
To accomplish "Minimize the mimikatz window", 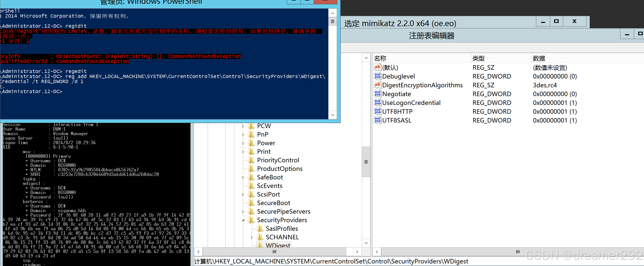I will pyautogui.click(x=543, y=21).
